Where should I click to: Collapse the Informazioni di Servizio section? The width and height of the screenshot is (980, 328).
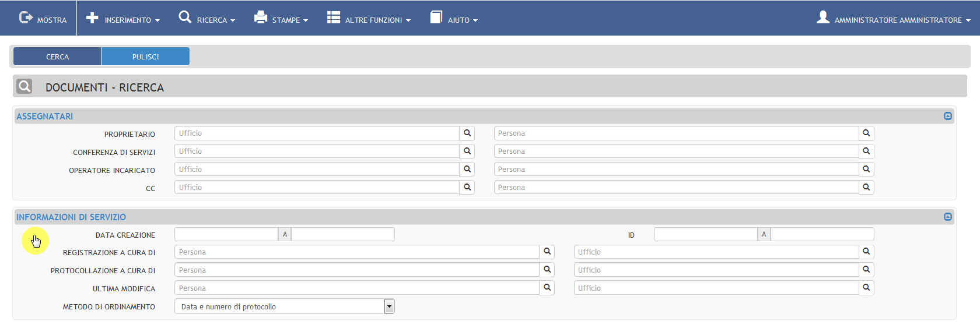point(947,217)
